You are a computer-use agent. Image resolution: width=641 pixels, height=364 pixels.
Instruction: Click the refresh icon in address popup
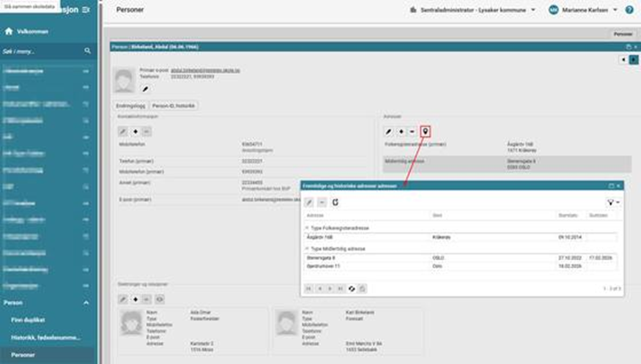click(336, 202)
